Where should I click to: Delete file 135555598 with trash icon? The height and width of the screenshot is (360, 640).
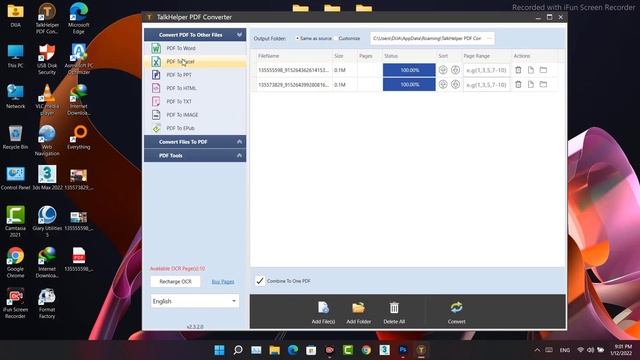click(x=518, y=70)
